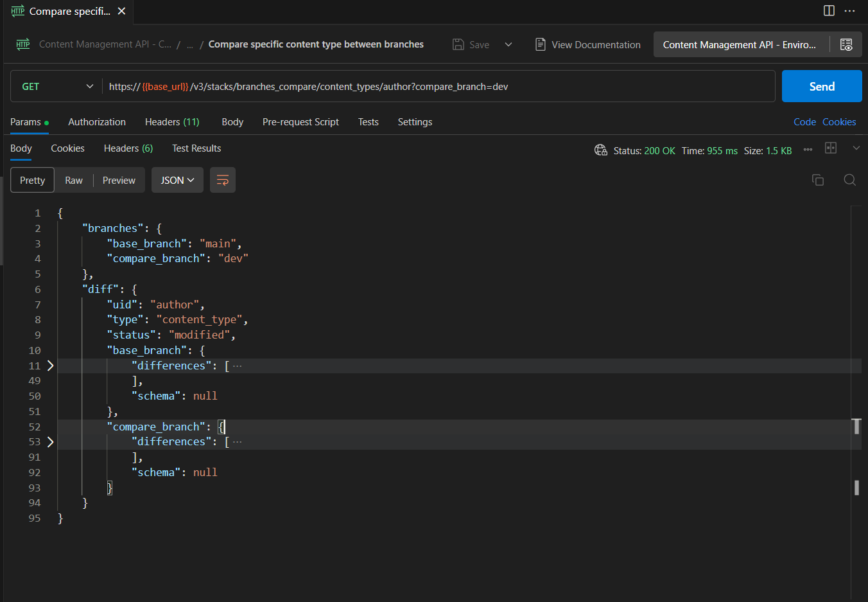Send the request
The height and width of the screenshot is (602, 868).
pos(822,86)
